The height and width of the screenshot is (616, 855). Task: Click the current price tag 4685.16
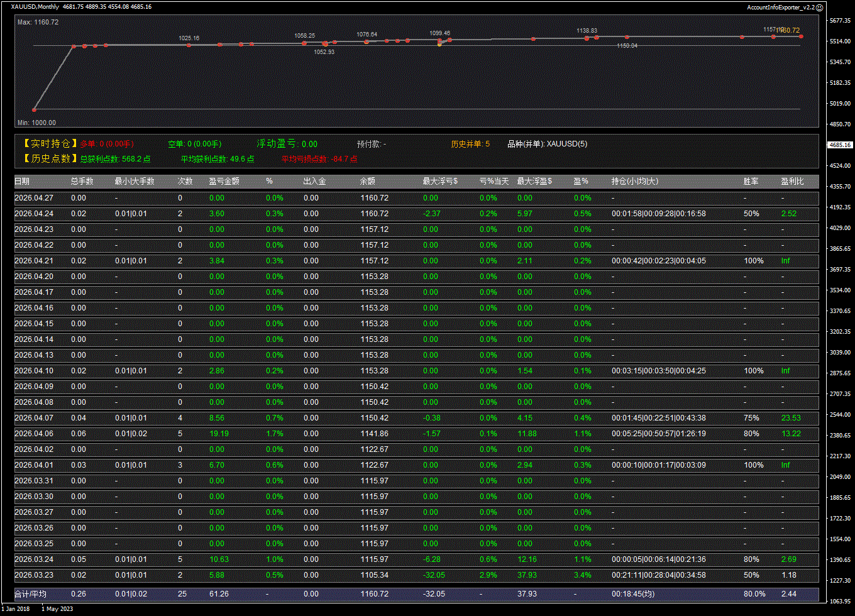tap(840, 145)
